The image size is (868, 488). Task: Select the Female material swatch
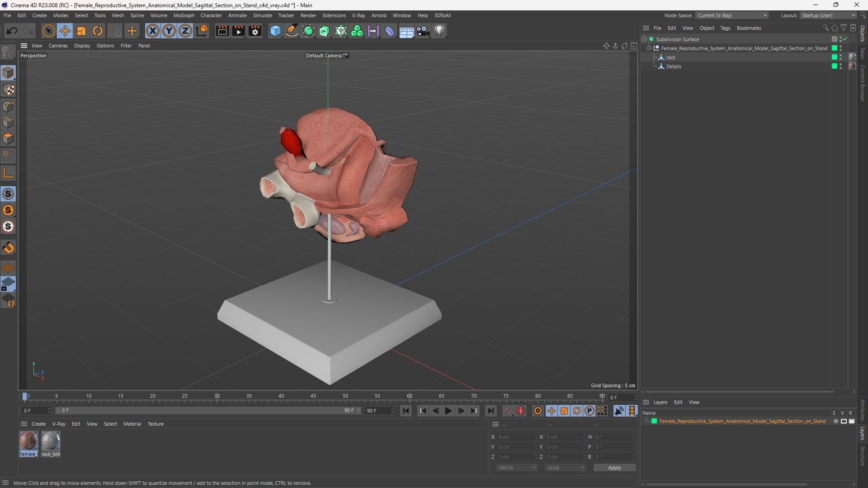click(x=28, y=444)
